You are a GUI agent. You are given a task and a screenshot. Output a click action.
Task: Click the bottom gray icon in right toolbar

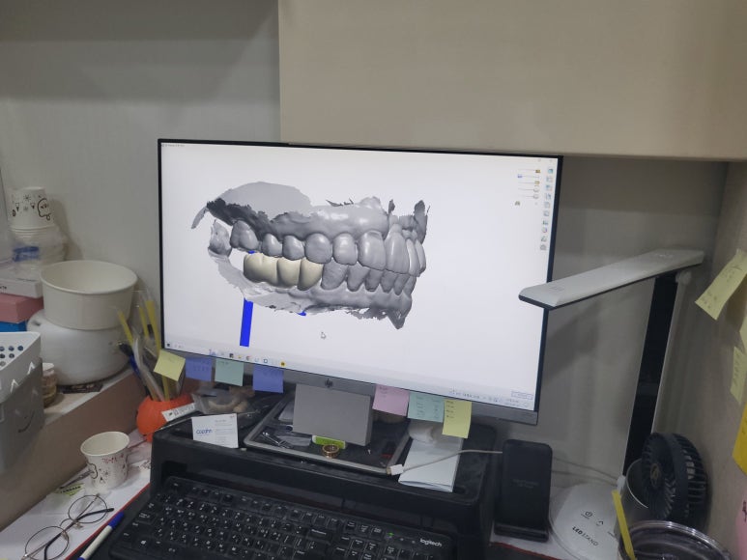[543, 247]
